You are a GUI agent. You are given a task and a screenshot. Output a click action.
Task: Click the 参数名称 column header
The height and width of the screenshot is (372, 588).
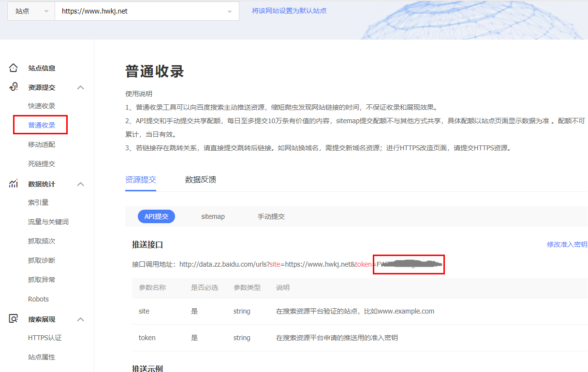click(x=152, y=287)
